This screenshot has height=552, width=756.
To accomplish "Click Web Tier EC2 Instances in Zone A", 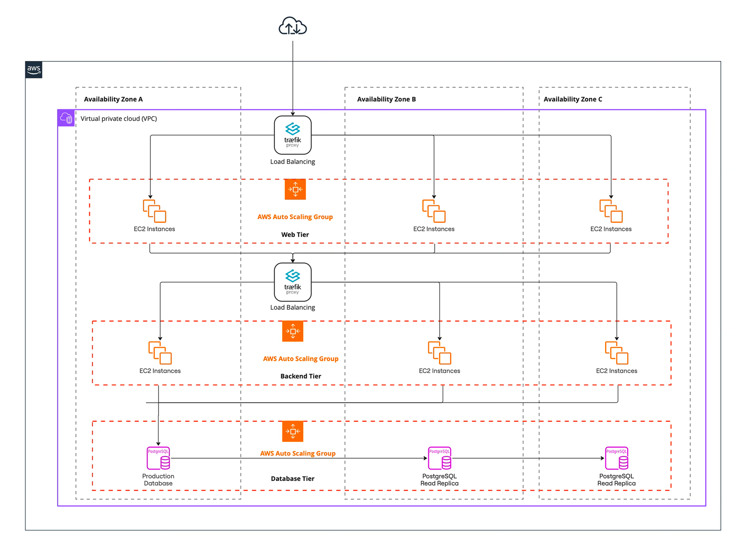I will [154, 211].
